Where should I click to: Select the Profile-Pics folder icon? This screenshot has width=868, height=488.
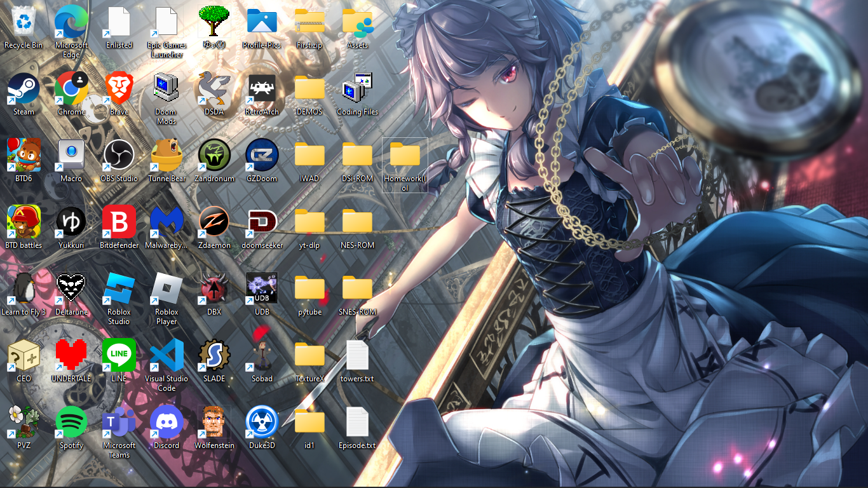coord(262,22)
